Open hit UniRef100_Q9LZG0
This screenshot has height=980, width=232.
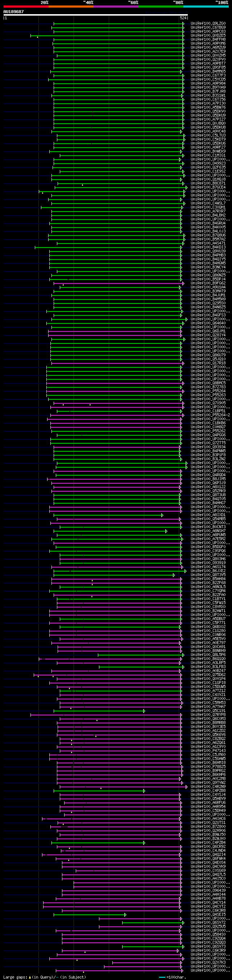208,24
